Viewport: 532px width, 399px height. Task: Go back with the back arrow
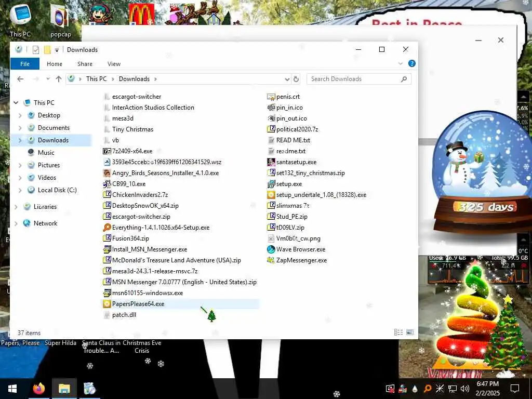[20, 79]
